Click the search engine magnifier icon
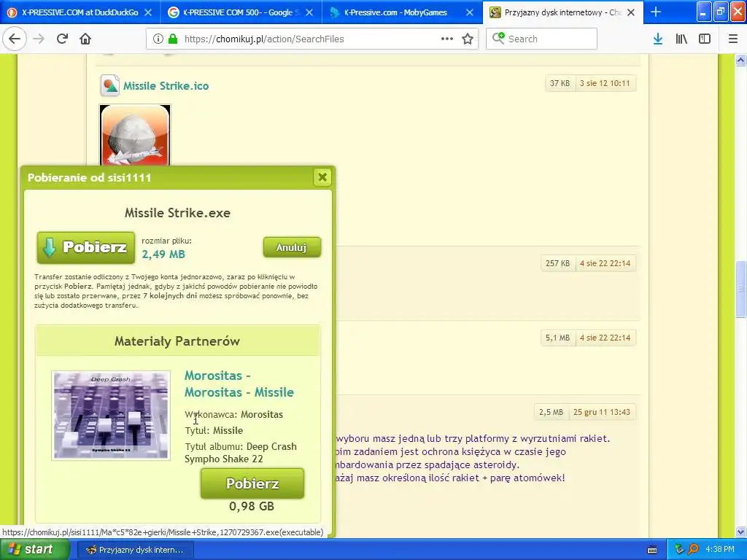This screenshot has width=747, height=560. [498, 38]
